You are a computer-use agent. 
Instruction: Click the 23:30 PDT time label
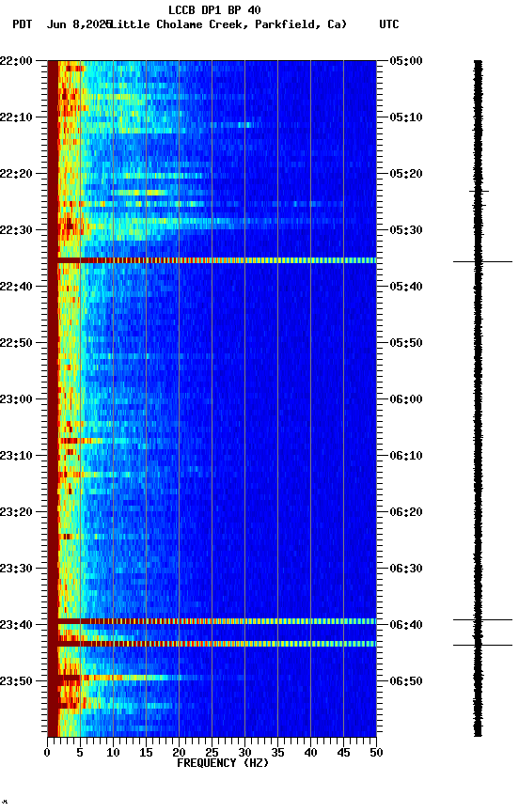point(16,569)
